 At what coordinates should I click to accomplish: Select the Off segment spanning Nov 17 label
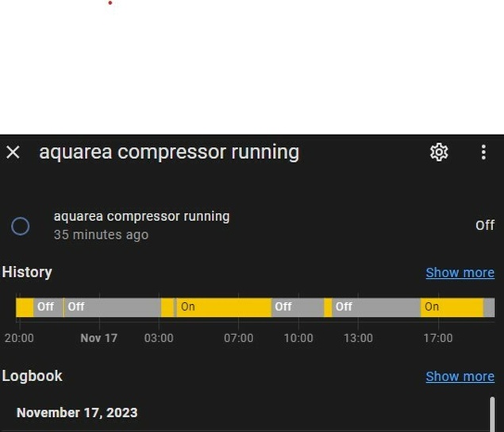click(113, 307)
